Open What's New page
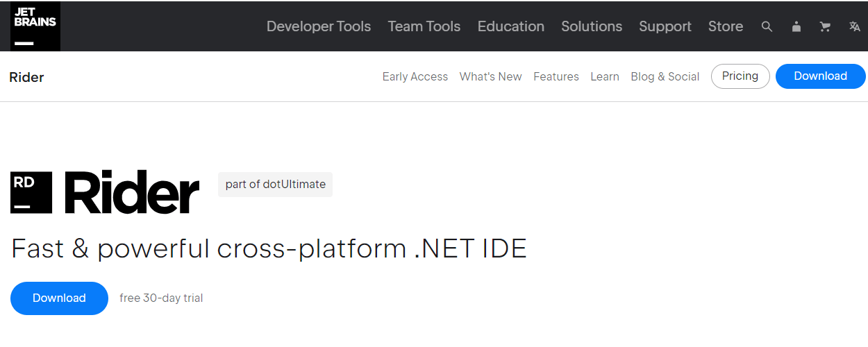The height and width of the screenshot is (347, 868). [x=491, y=76]
